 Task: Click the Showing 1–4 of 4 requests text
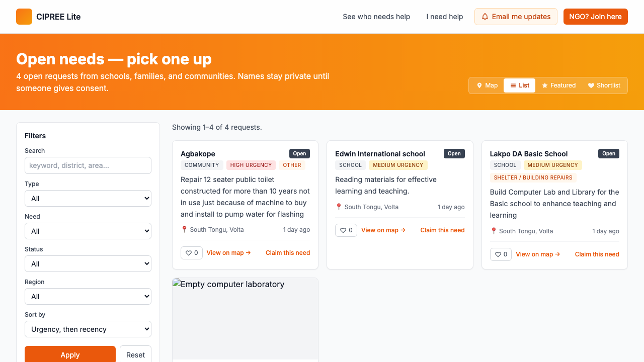pos(217,127)
